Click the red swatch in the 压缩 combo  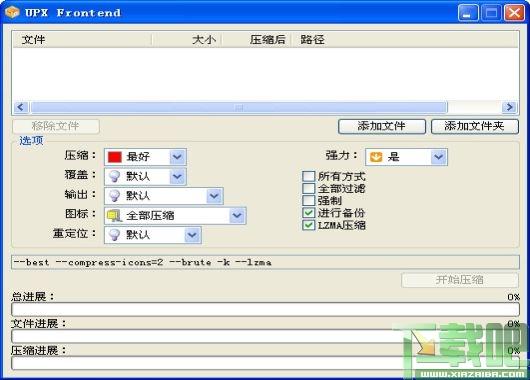[115, 157]
